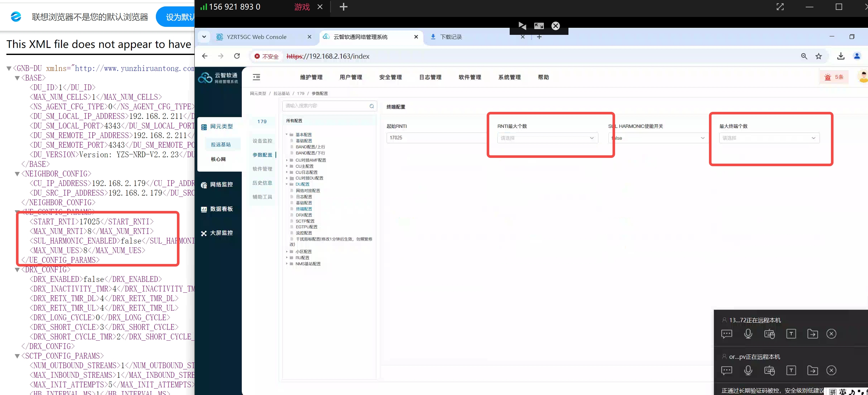The image size is (868, 395).
Task: Switch to 下载记录 browser tab
Action: click(x=451, y=37)
